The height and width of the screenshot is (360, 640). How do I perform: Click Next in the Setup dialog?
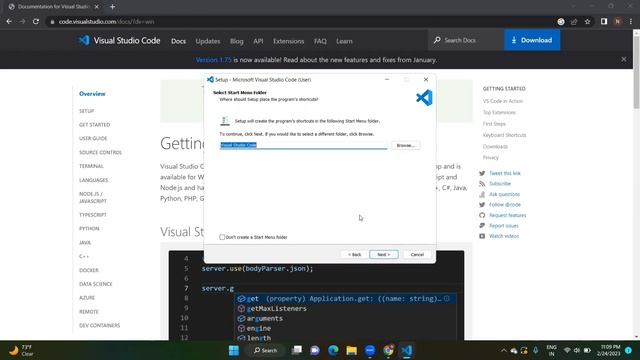pos(384,254)
